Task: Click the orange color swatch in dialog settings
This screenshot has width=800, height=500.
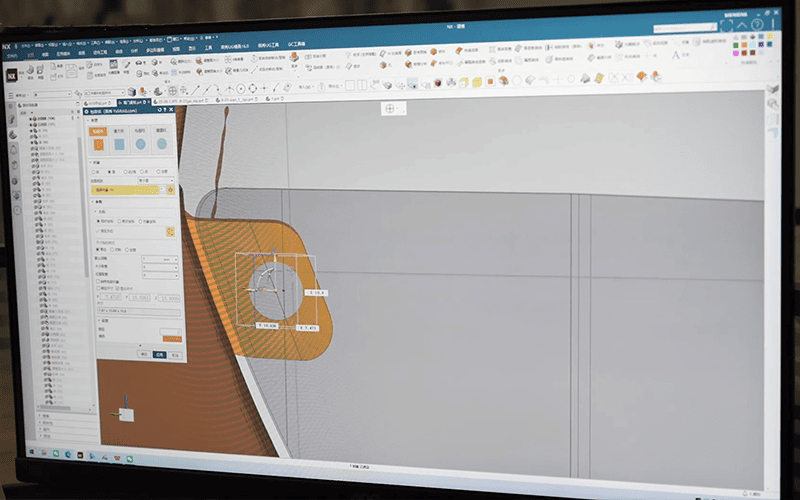Action: pyautogui.click(x=172, y=339)
